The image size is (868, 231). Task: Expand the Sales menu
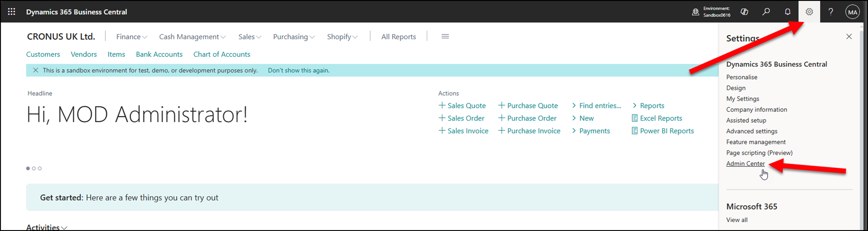coord(250,37)
